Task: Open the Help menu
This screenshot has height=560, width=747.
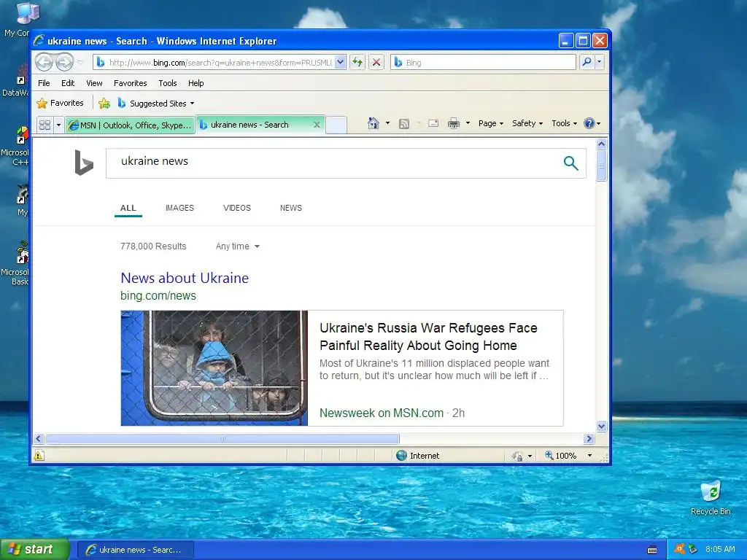Action: (196, 83)
